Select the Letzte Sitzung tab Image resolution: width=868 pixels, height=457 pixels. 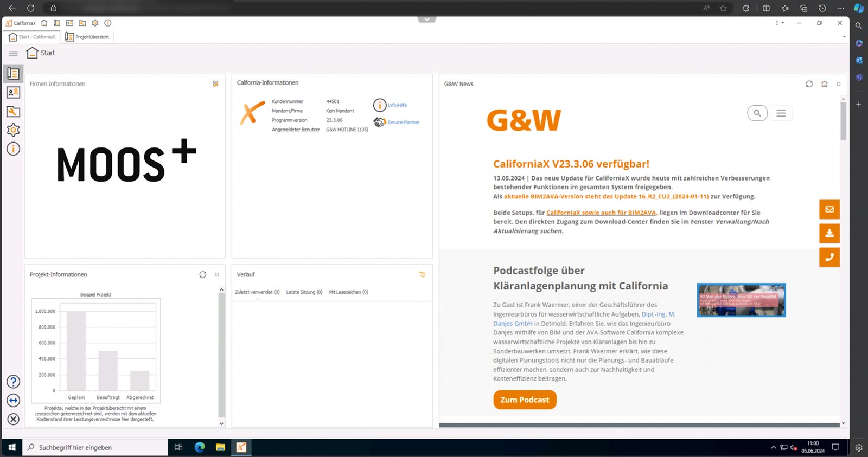(304, 292)
